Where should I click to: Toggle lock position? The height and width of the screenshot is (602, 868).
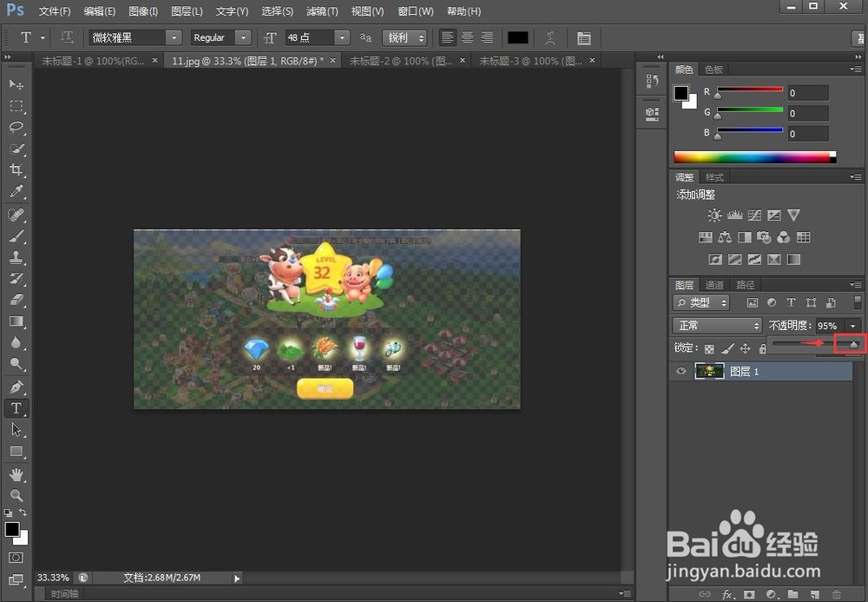(745, 348)
